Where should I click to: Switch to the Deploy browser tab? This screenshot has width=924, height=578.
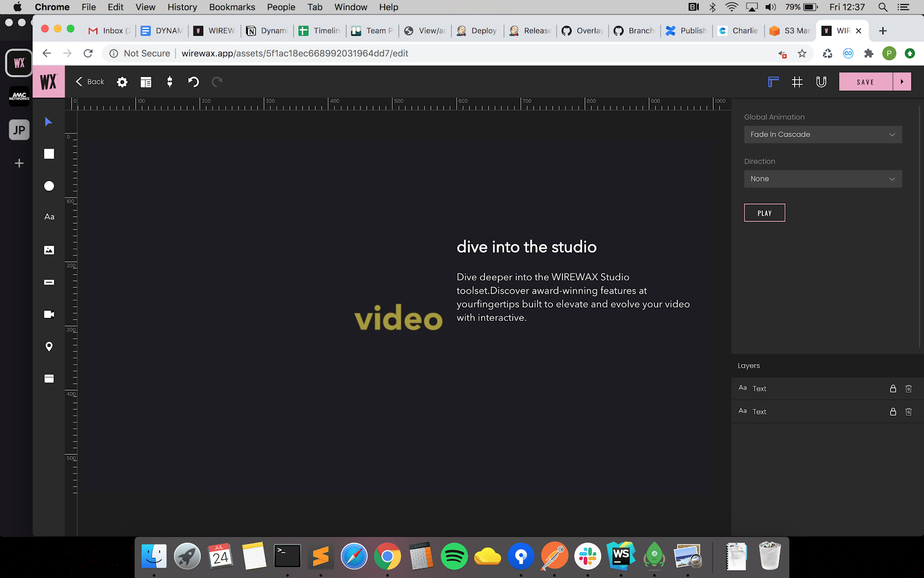pos(478,31)
